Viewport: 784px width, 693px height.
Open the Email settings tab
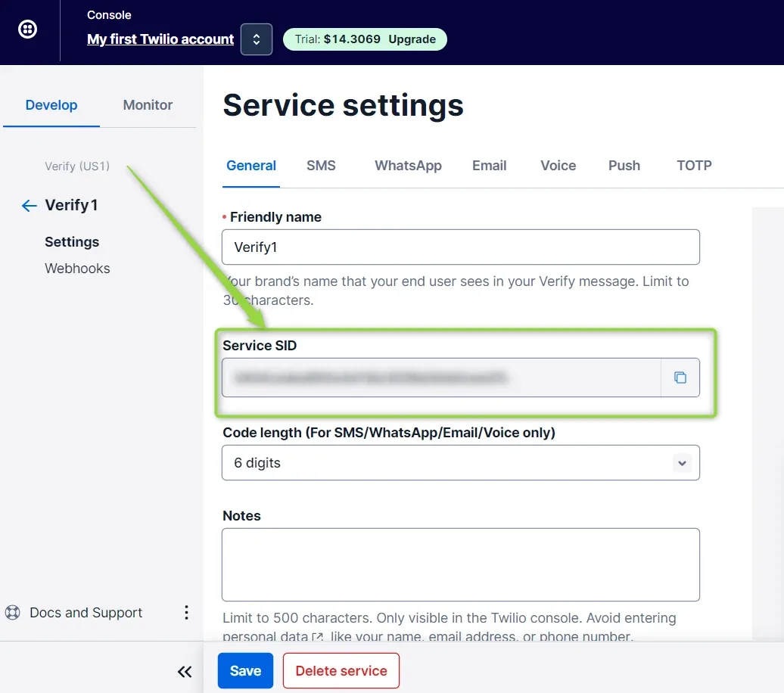pos(489,166)
